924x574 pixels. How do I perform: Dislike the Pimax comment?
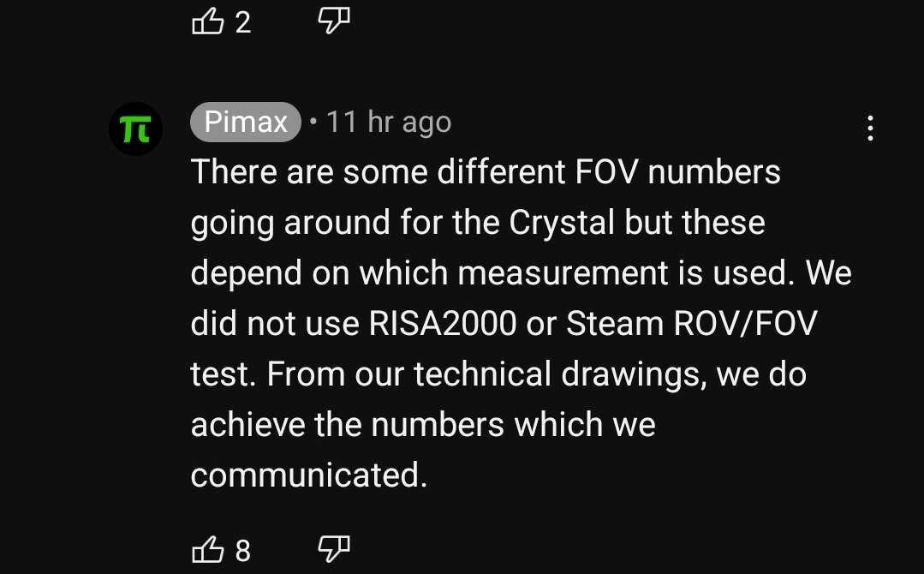tap(334, 548)
